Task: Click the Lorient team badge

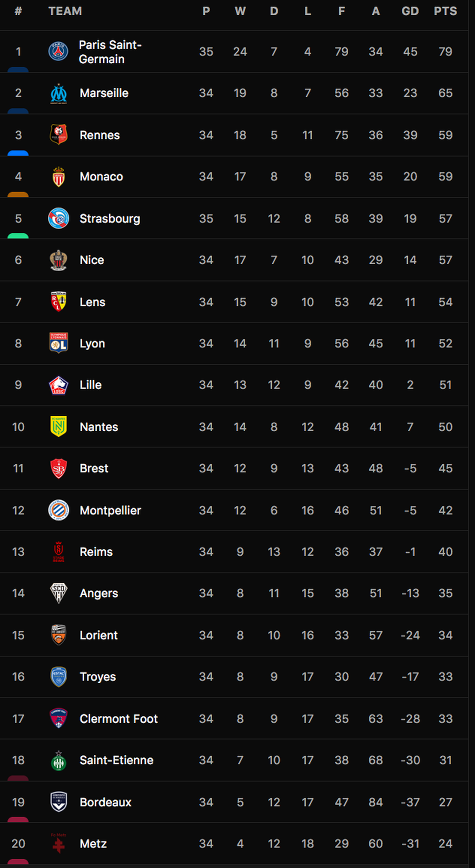Action: (x=58, y=635)
